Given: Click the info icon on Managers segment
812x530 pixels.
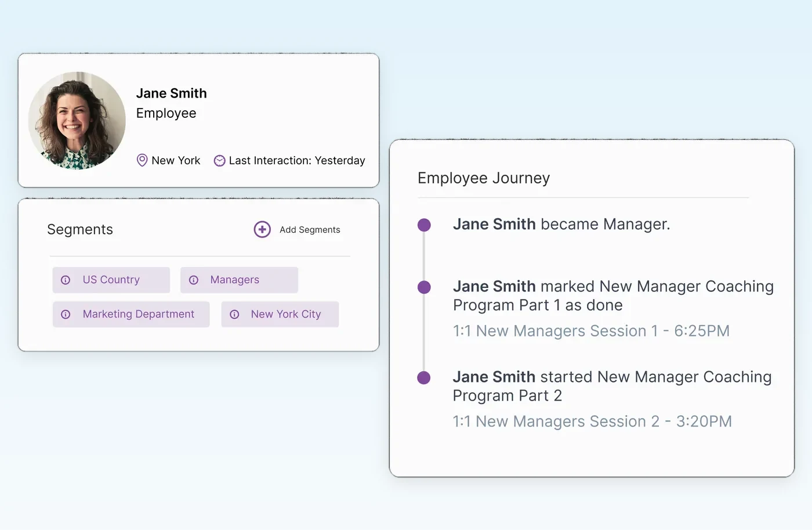Looking at the screenshot, I should pyautogui.click(x=194, y=280).
